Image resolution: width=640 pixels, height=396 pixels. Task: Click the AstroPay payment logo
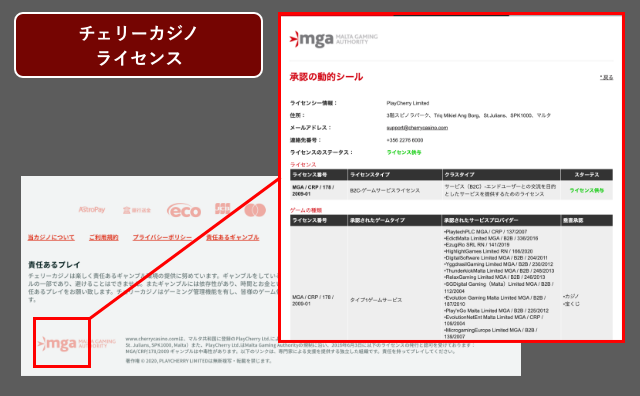[92, 209]
